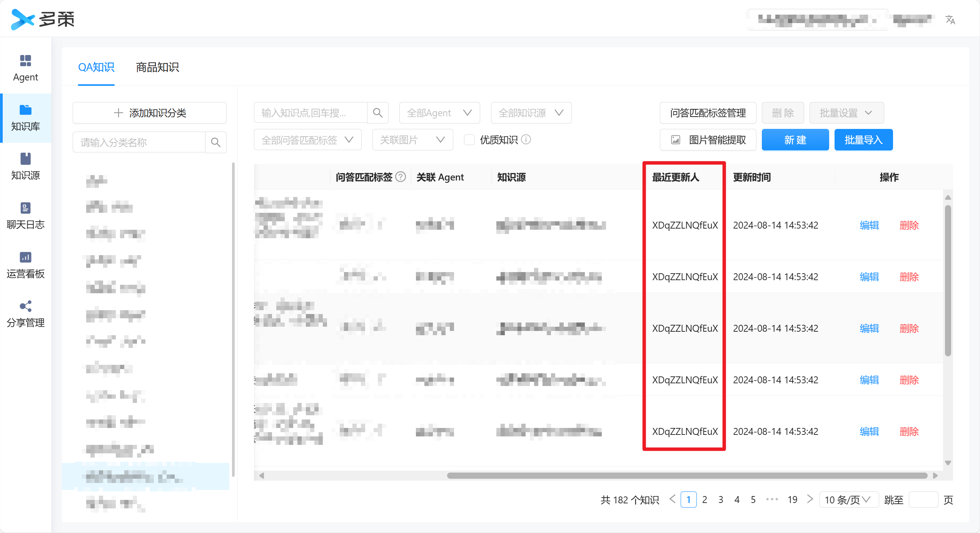Image resolution: width=980 pixels, height=533 pixels.
Task: Click 删除 in the fifth table row
Action: 909,431
